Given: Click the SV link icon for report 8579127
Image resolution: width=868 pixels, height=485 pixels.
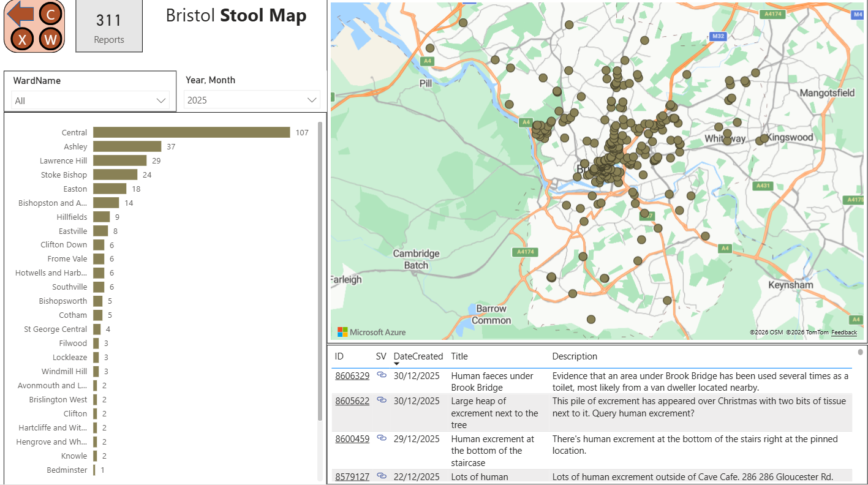Looking at the screenshot, I should click(x=382, y=476).
